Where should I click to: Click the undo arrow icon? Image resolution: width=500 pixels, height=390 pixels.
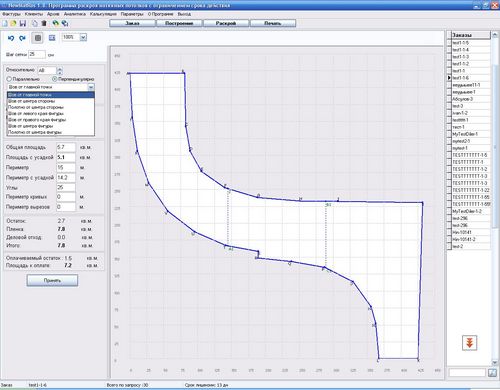pyautogui.click(x=11, y=38)
